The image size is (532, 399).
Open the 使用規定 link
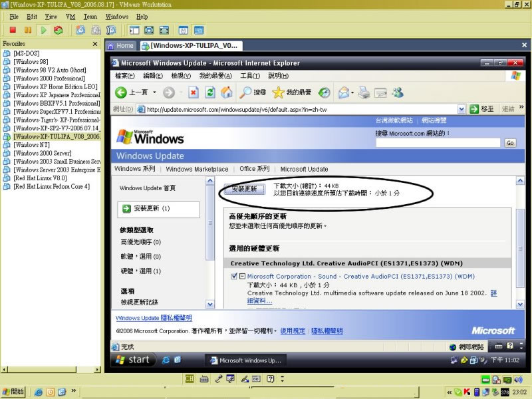(293, 331)
